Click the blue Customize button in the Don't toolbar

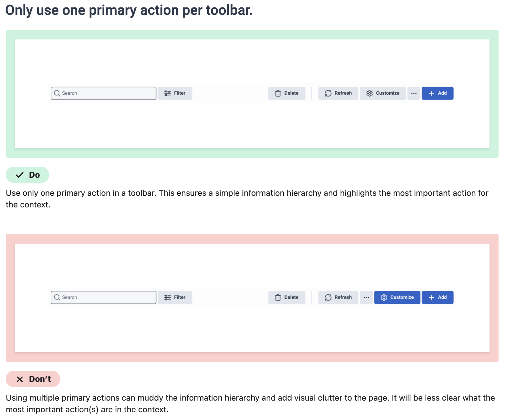pos(397,298)
